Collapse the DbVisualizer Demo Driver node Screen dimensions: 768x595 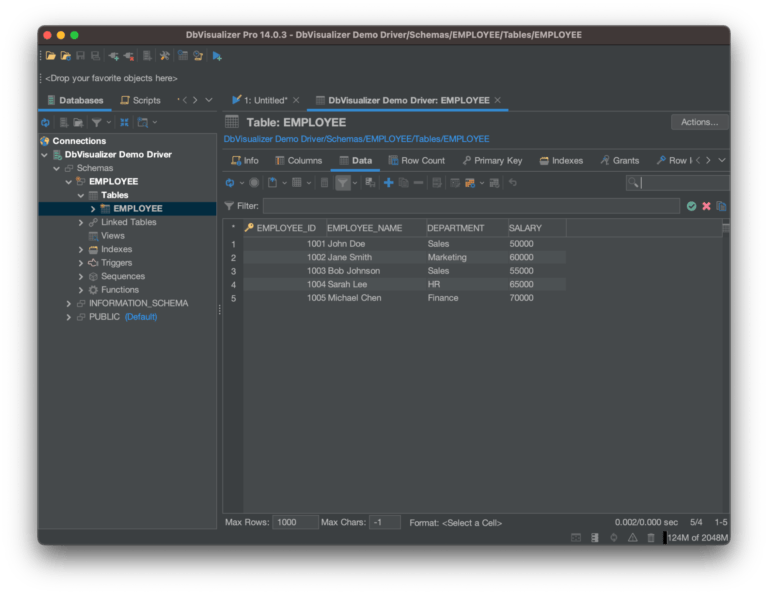(x=45, y=155)
